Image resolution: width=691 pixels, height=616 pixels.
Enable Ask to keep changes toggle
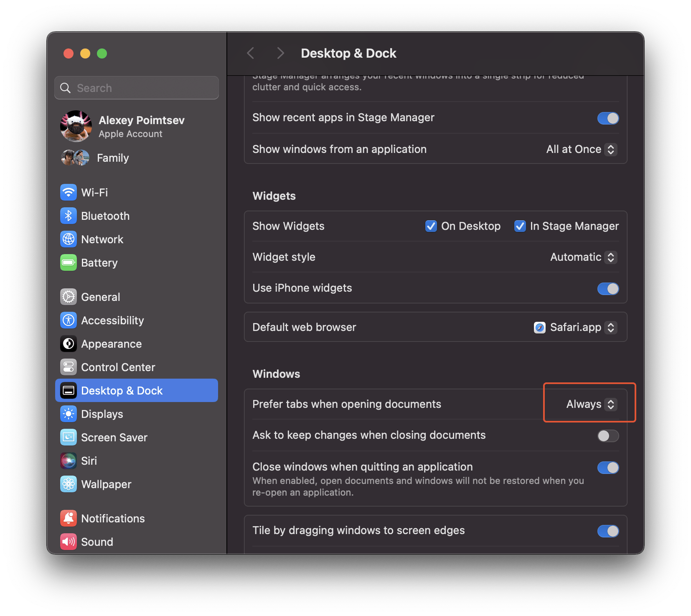click(x=608, y=436)
